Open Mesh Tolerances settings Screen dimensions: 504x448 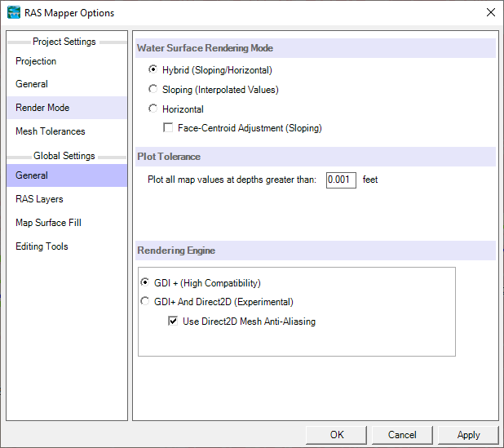(67, 131)
